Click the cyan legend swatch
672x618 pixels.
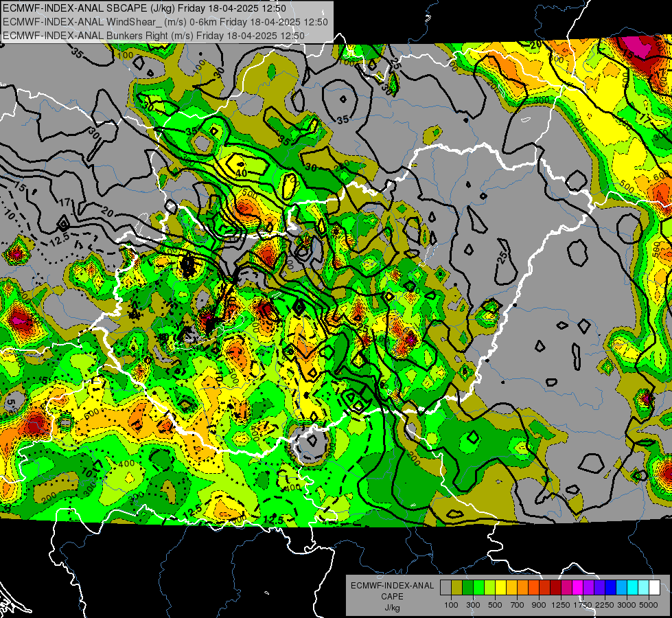pyautogui.click(x=633, y=588)
